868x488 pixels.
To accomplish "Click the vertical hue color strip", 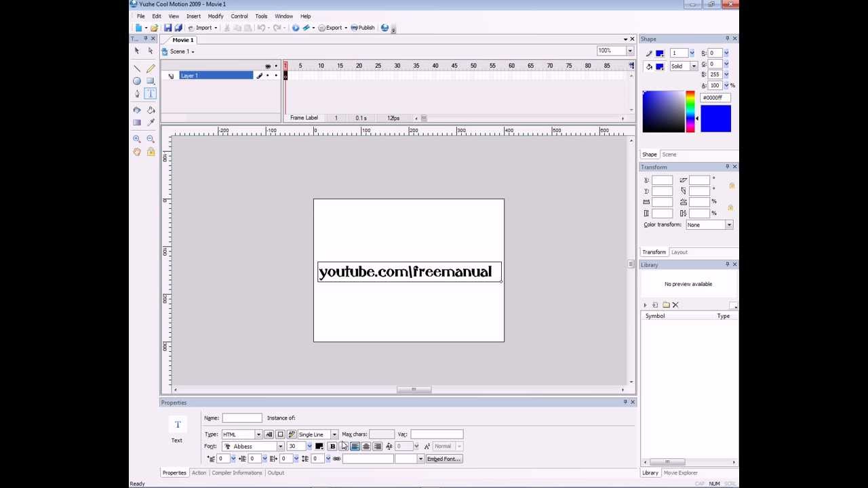I will pos(690,111).
